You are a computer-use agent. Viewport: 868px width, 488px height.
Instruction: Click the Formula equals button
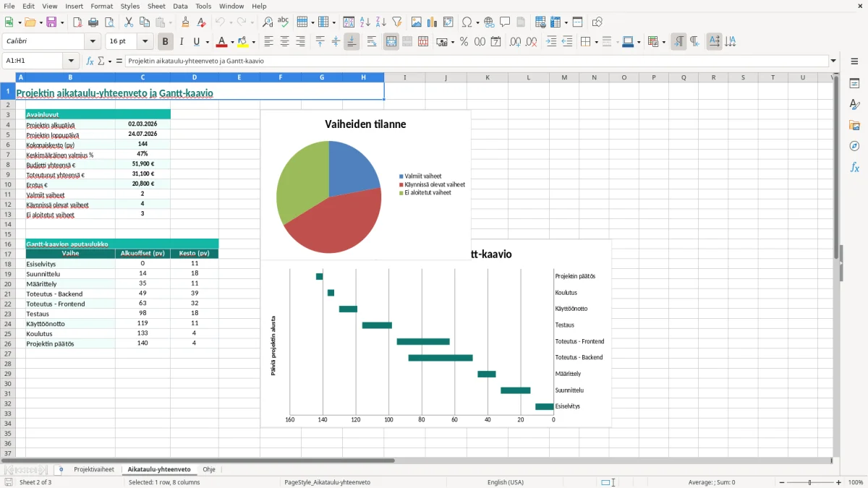119,61
